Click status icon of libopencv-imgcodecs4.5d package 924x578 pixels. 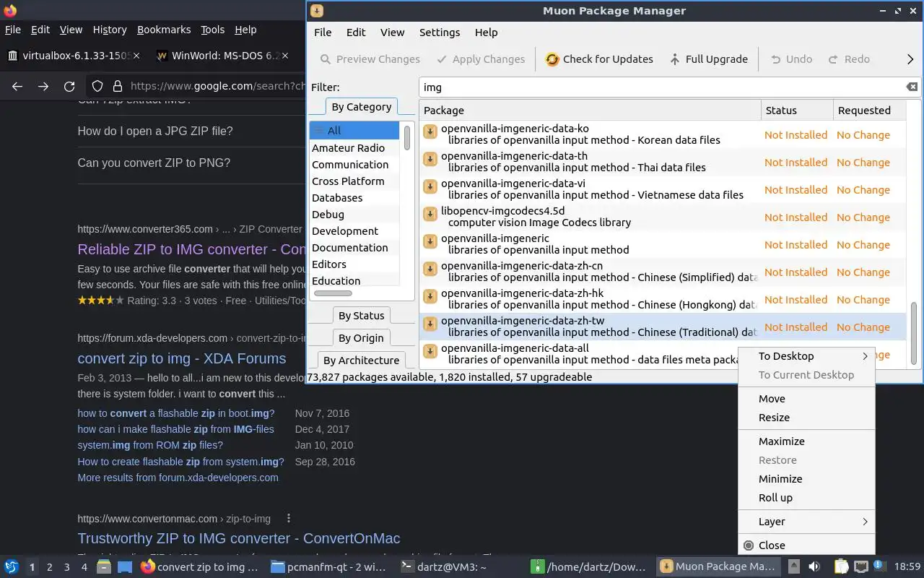430,214
